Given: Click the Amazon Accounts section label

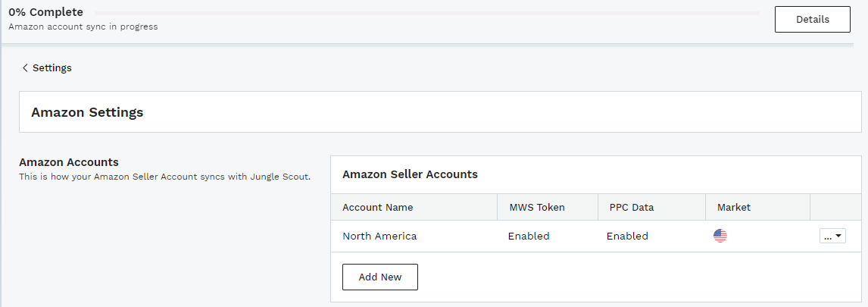Looking at the screenshot, I should 69,162.
